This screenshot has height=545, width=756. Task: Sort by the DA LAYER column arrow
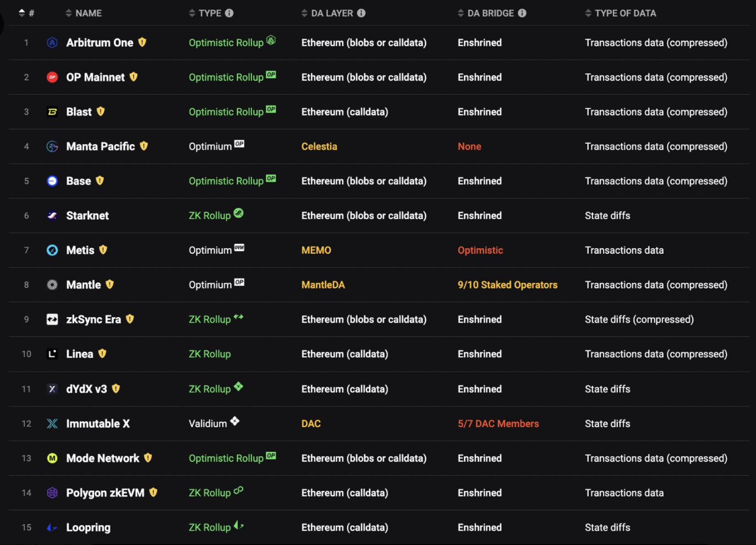[304, 13]
